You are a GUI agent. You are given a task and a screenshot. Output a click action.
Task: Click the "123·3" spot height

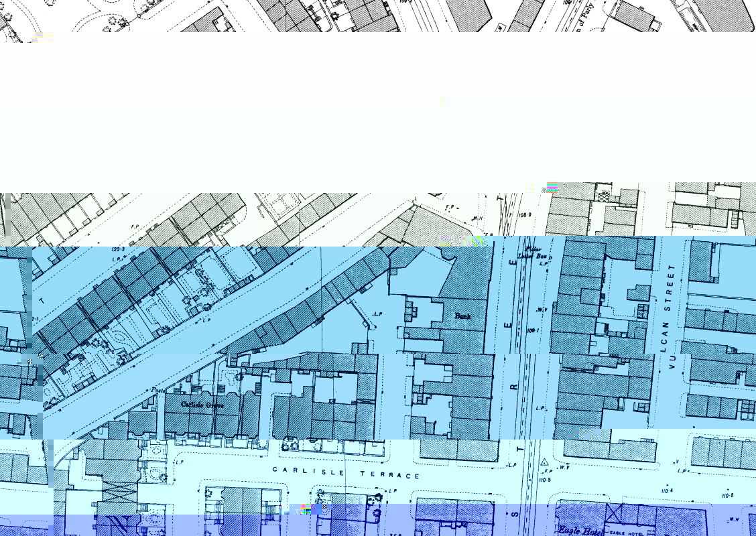pos(118,250)
